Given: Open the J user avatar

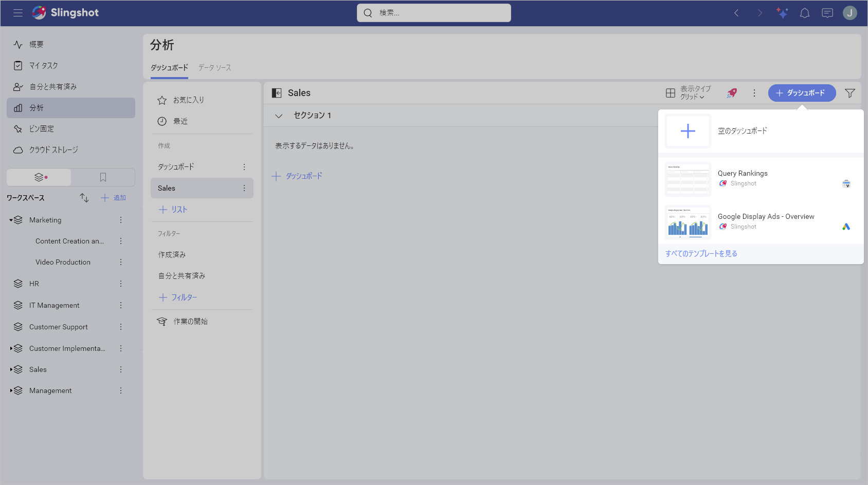Looking at the screenshot, I should [850, 13].
